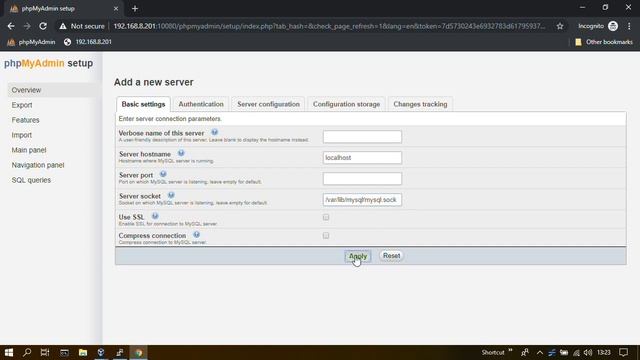The image size is (640, 360).
Task: Click the Chrome taskbar icon
Action: (138, 352)
